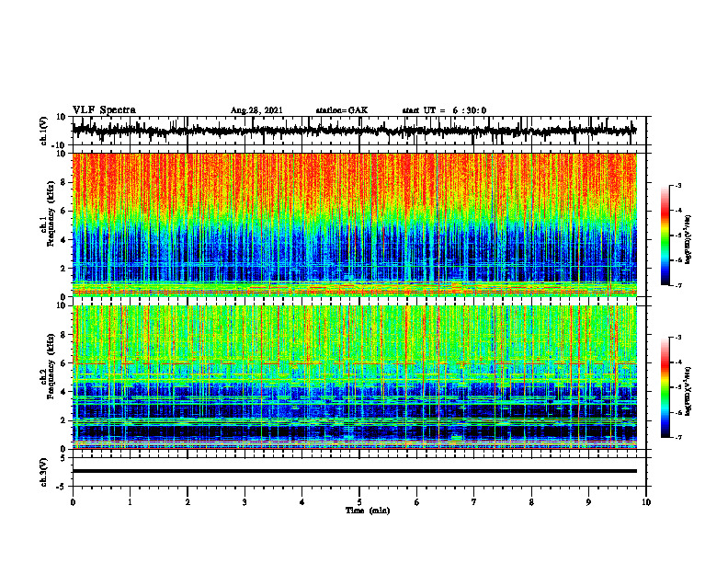Click the thick black ch.3 voltage line
This screenshot has width=728, height=563.
click(354, 471)
